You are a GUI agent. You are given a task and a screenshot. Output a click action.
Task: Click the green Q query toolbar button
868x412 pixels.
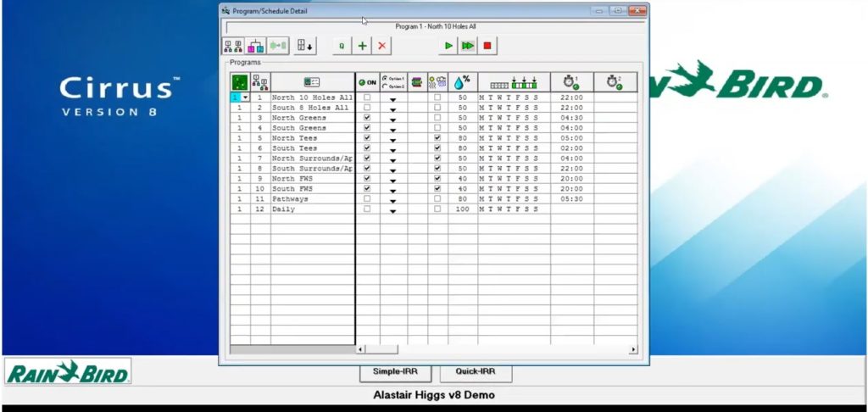(342, 46)
